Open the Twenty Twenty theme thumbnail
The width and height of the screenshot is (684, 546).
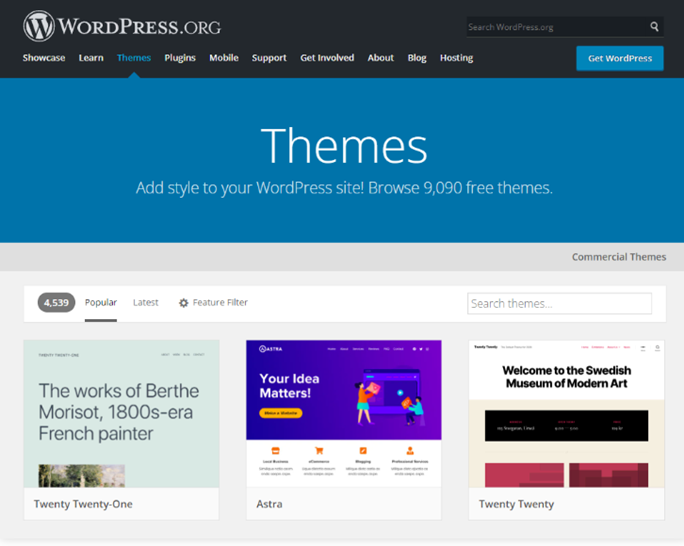point(566,414)
